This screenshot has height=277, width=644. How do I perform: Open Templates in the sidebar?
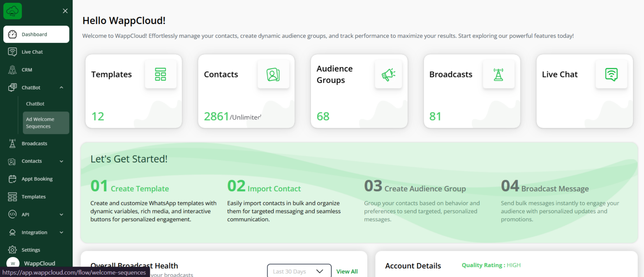(36, 196)
